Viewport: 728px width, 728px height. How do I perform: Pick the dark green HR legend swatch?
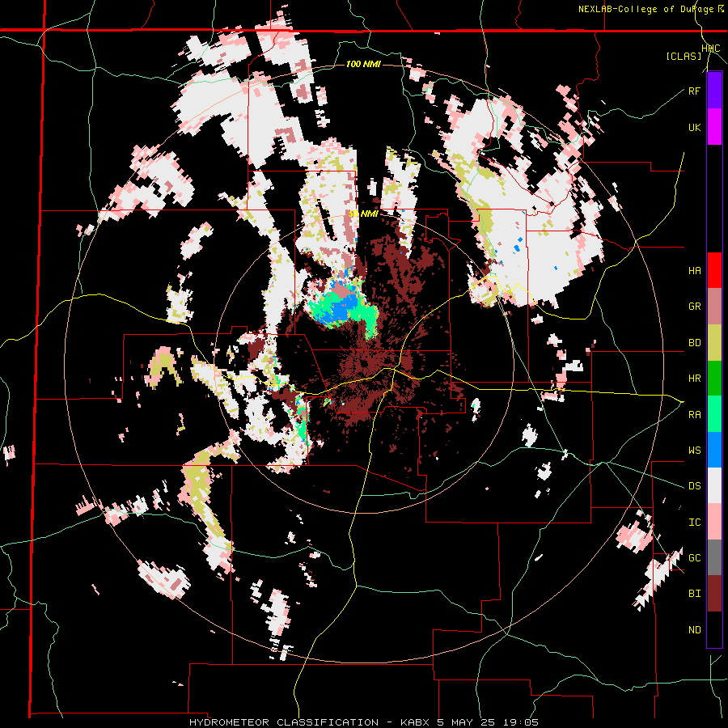click(714, 379)
